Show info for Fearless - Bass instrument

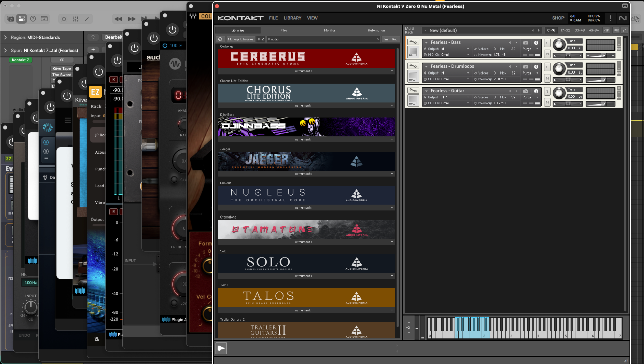tap(536, 43)
